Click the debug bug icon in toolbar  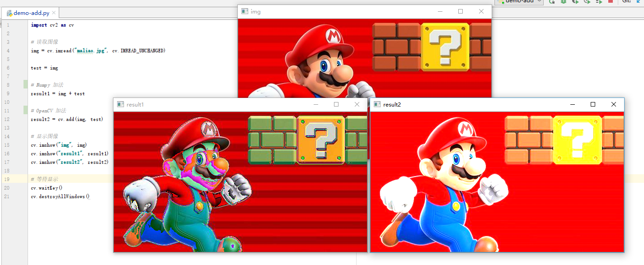564,1
